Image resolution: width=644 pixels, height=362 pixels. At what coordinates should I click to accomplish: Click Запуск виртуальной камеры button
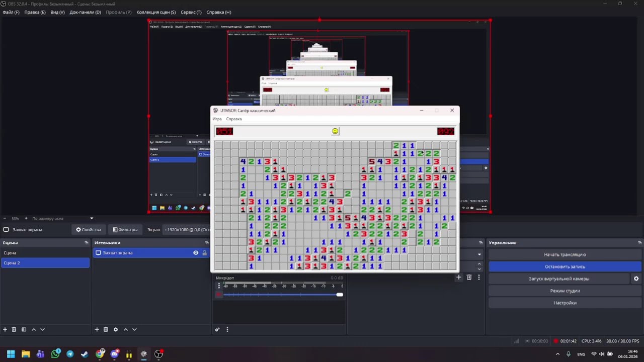pos(558,279)
